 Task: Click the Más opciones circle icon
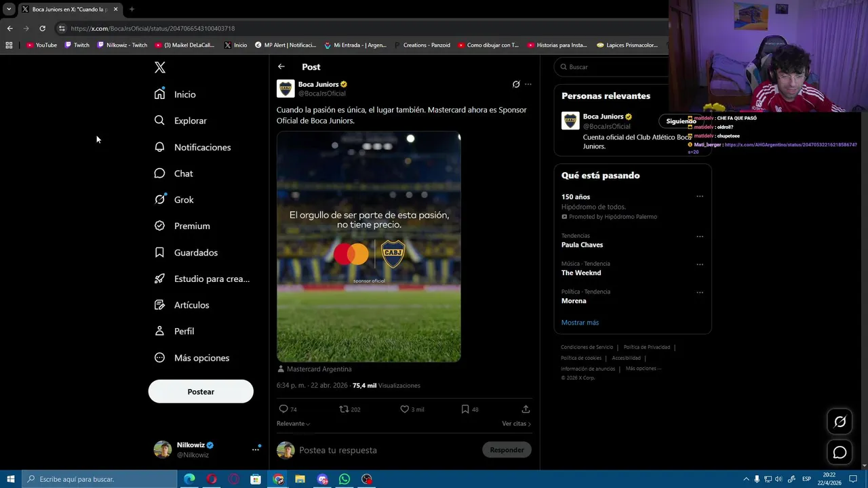point(159,358)
